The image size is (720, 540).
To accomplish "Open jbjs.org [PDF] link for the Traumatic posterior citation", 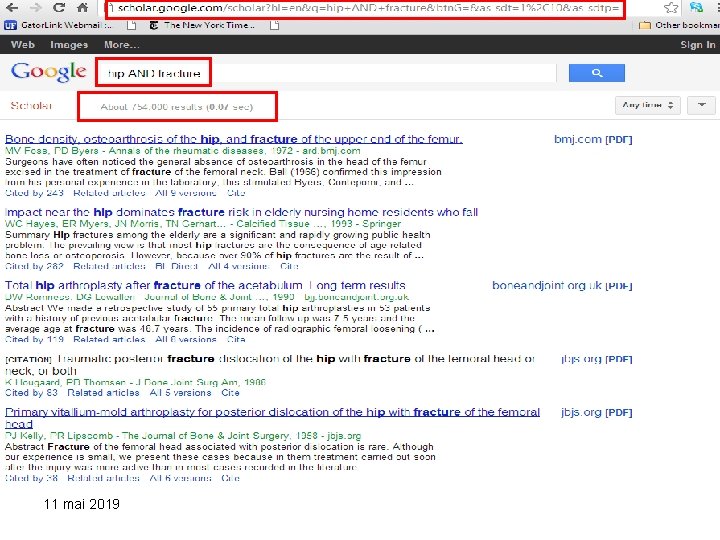I will pos(596,359).
